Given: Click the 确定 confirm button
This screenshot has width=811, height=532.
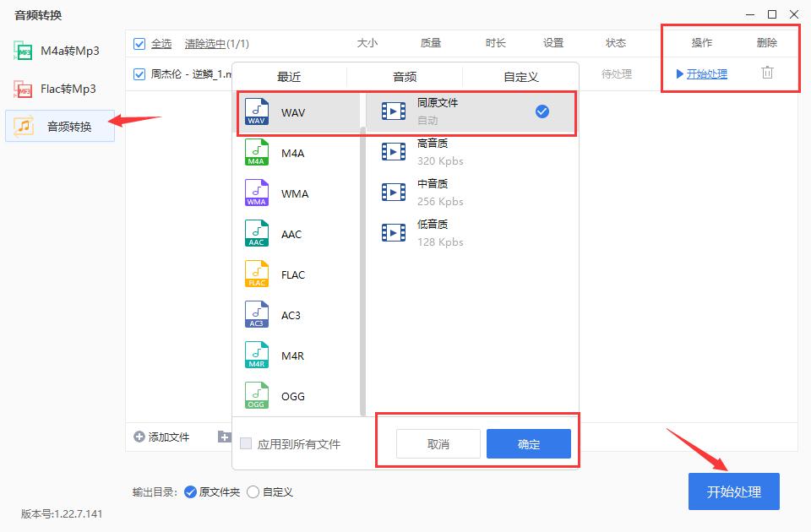Looking at the screenshot, I should (529, 442).
